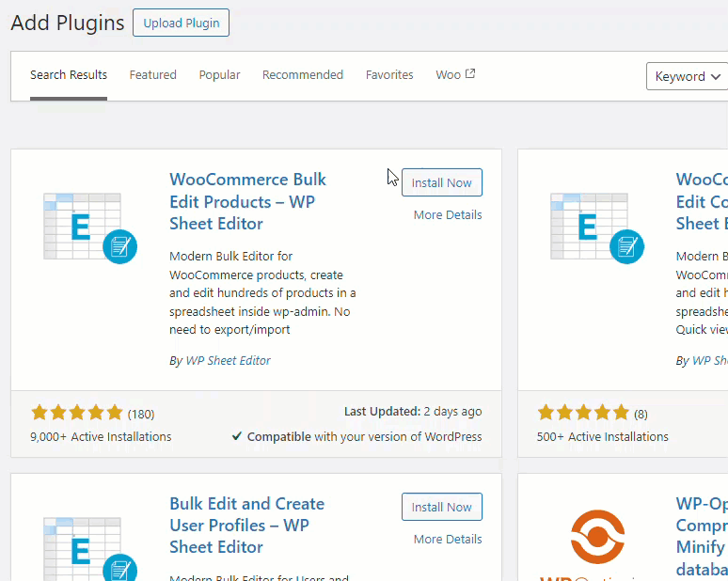Install WooCommerce Bulk Edit Products plugin
The image size is (728, 581).
[442, 182]
